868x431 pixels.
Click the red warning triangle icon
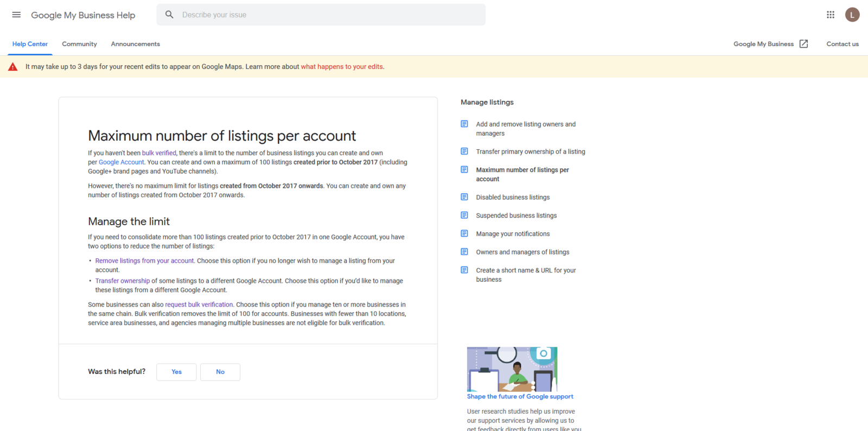pos(13,67)
